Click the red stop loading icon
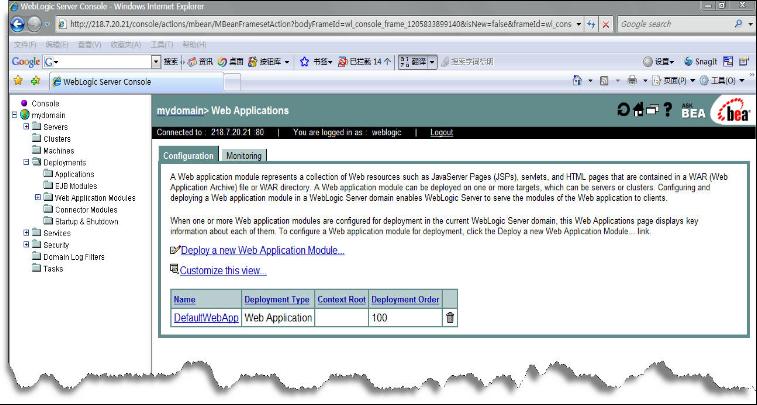This screenshot has width=757, height=405. click(606, 24)
